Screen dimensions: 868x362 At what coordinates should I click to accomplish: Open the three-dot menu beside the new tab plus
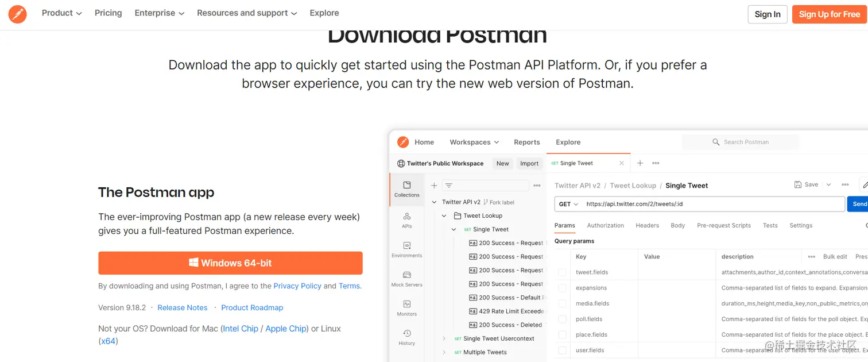(x=656, y=163)
